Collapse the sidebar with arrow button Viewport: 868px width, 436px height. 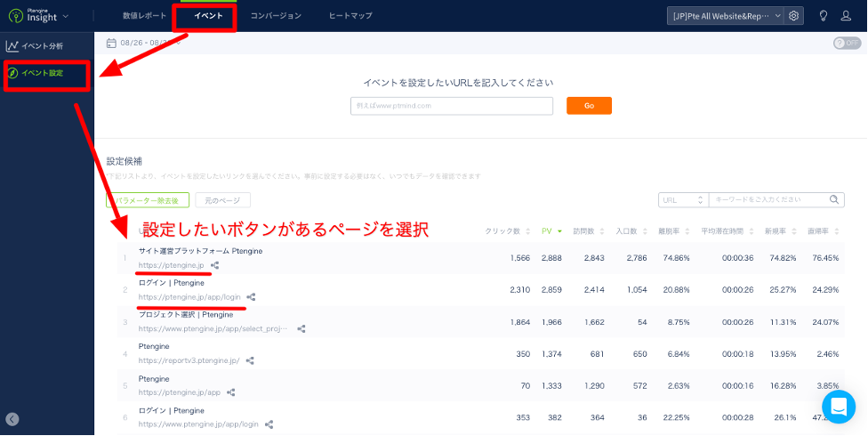pos(12,419)
